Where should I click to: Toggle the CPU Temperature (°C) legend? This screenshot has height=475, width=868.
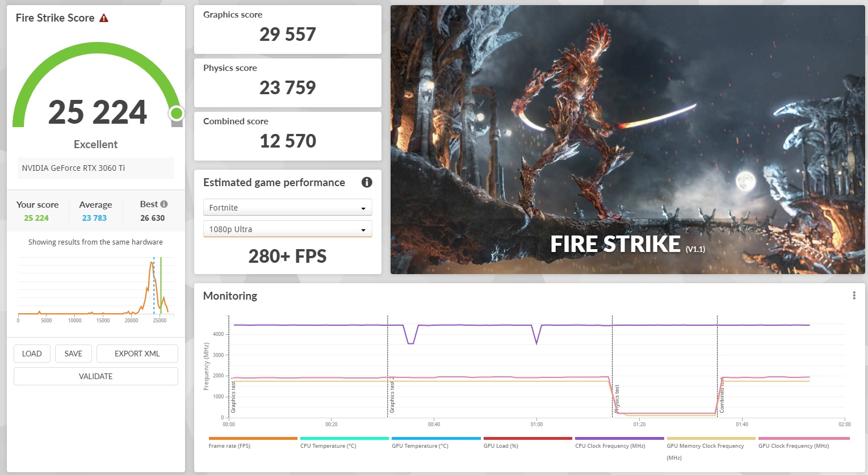click(344, 443)
